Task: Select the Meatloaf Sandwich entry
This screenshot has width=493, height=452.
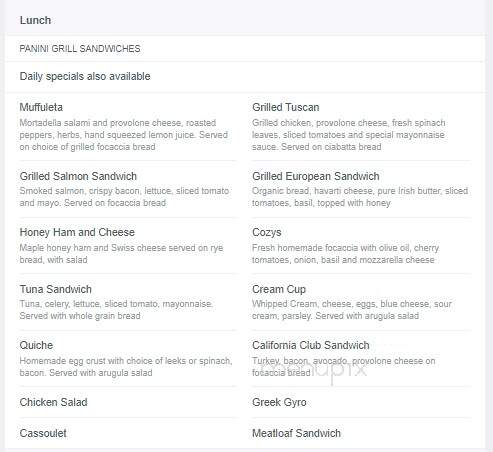Action: click(296, 433)
